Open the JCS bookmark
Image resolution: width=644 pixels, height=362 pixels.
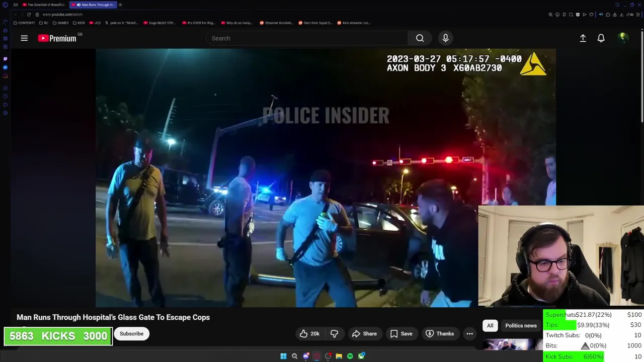click(x=95, y=23)
